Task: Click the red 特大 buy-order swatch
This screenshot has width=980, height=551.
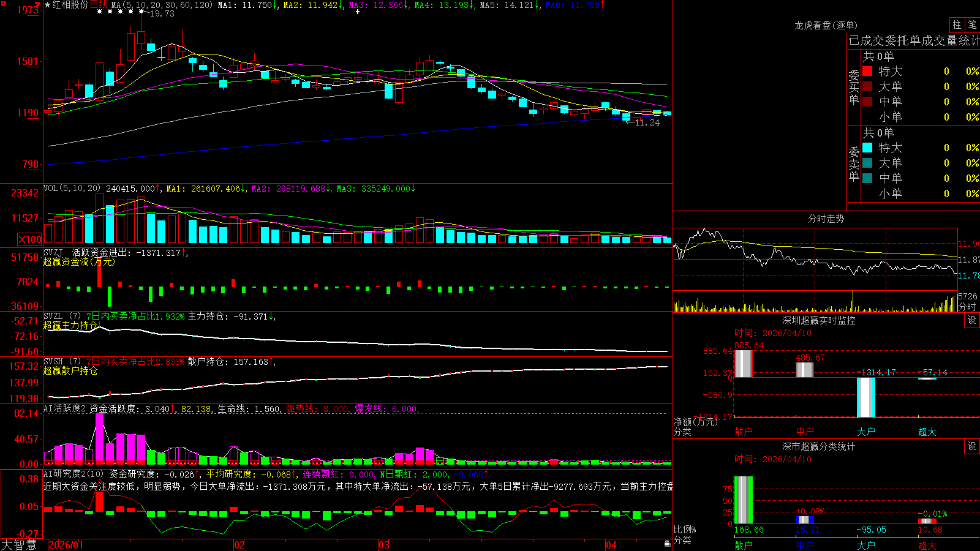Action: click(x=867, y=71)
